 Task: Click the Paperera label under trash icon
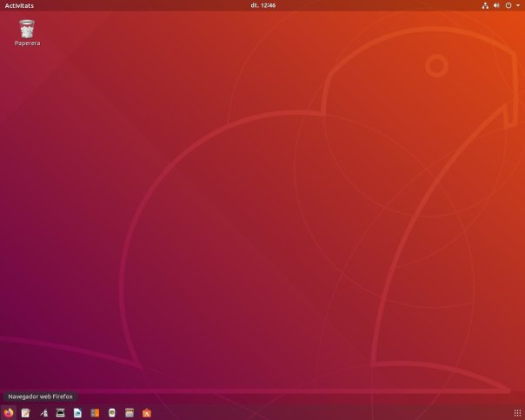coord(28,43)
